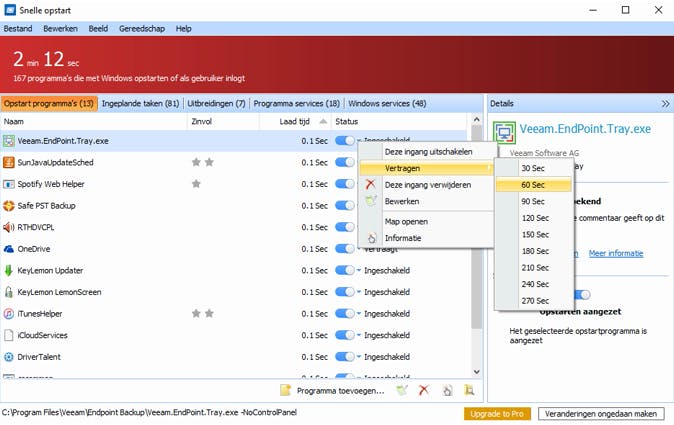Click the red X icon in context menu

(370, 185)
